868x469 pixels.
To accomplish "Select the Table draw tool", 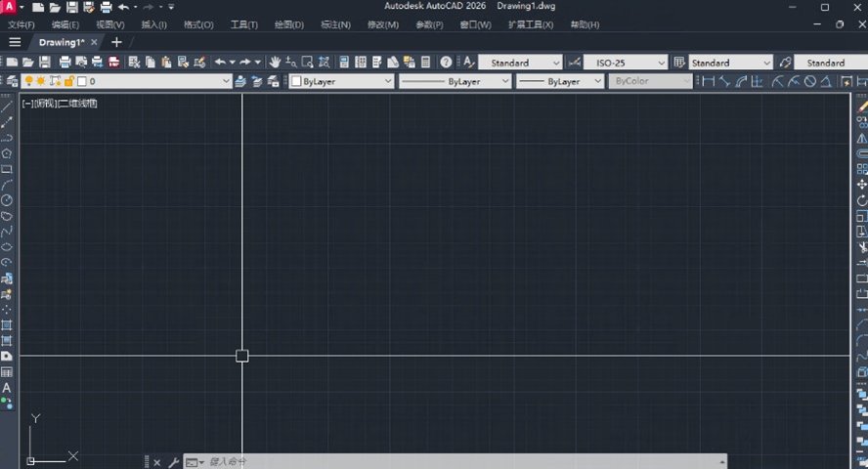I will (7, 372).
